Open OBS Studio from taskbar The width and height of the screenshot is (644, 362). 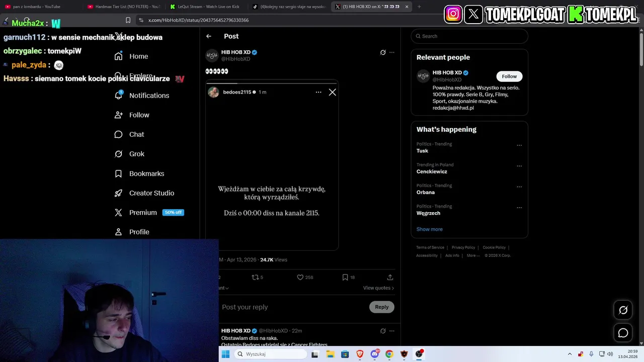(x=419, y=354)
